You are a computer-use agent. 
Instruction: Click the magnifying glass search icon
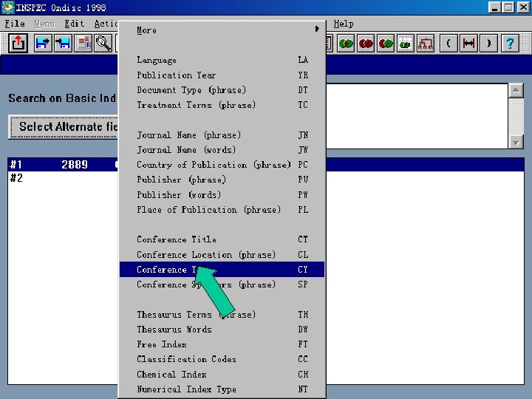tap(103, 43)
